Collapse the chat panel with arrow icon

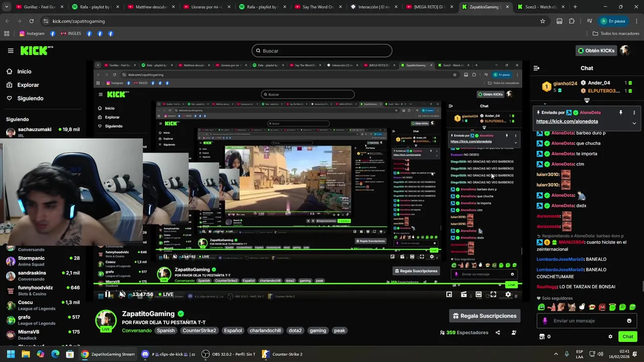536,68
